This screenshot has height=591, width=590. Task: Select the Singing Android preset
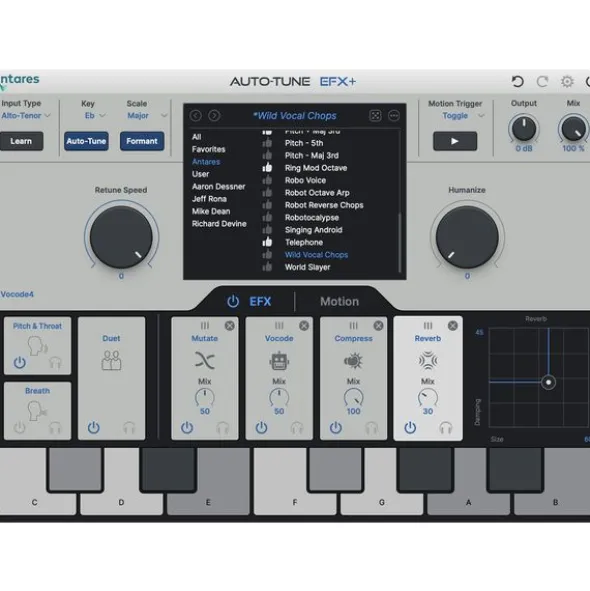(x=314, y=230)
